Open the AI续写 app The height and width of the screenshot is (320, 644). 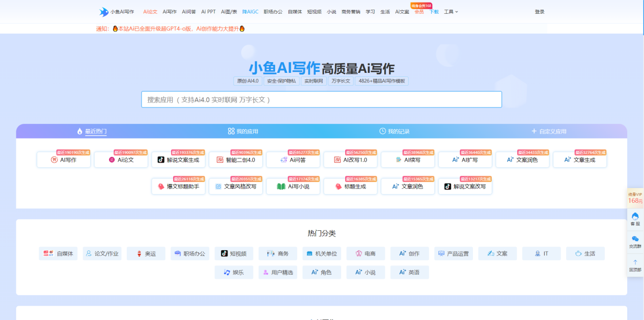408,159
